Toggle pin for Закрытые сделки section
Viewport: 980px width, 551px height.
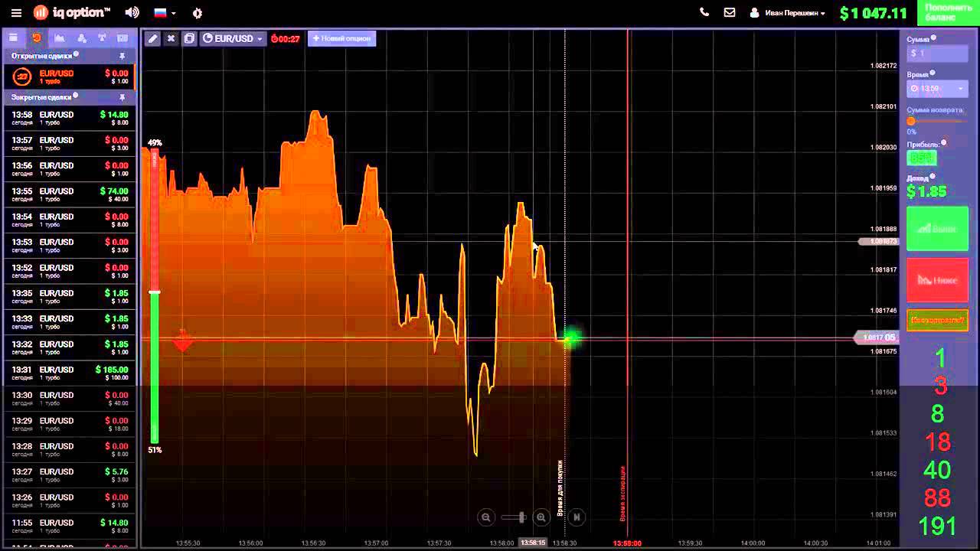[122, 97]
